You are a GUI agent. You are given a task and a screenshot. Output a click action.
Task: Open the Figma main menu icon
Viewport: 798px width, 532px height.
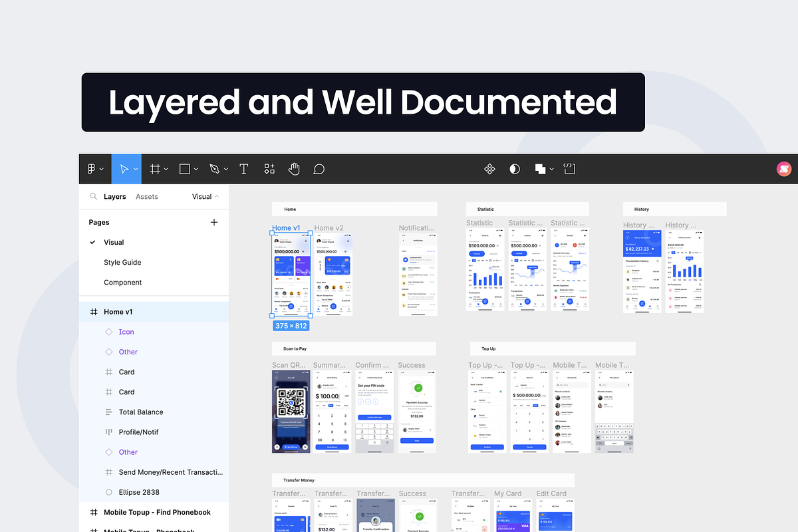coord(92,169)
